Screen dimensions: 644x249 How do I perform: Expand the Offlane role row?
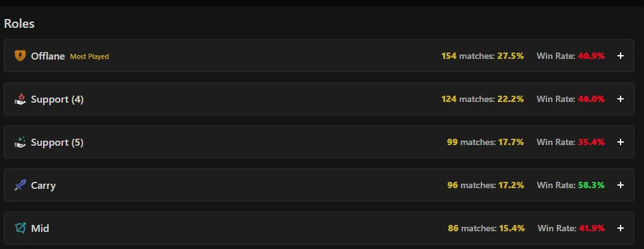620,56
